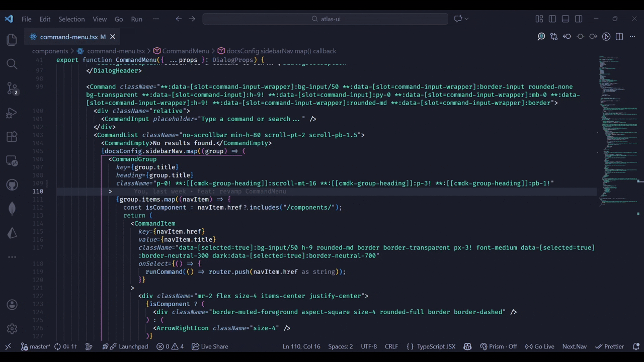Screen dimensions: 644x362
Task: Open the Manage gear settings icon
Action: point(12,329)
